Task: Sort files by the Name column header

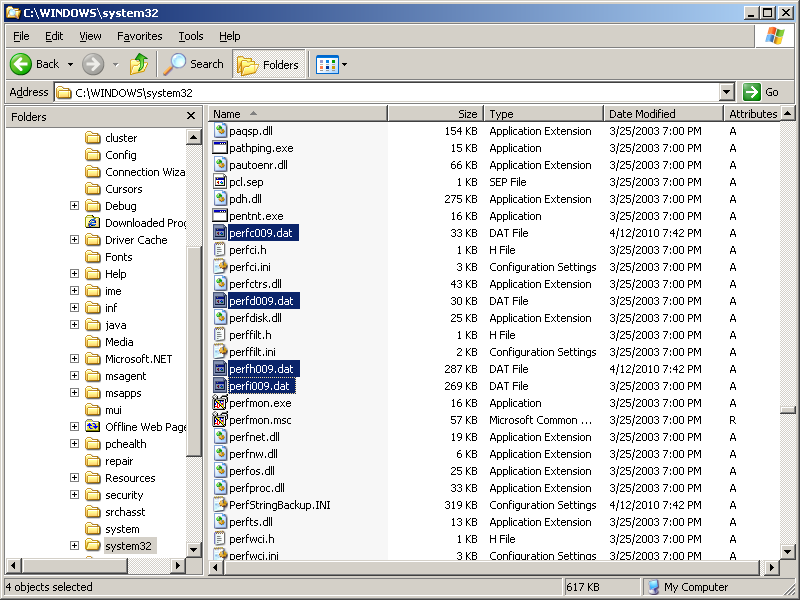Action: click(298, 114)
